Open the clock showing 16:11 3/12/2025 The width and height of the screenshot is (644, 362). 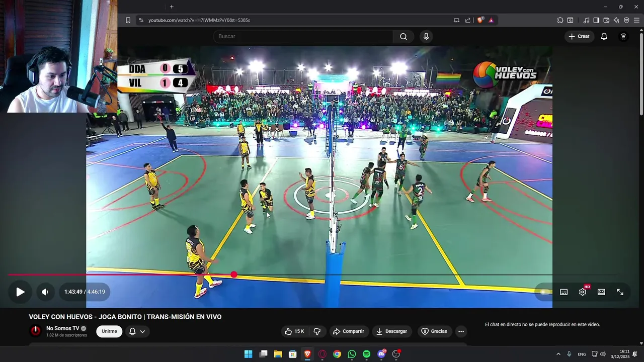point(620,354)
